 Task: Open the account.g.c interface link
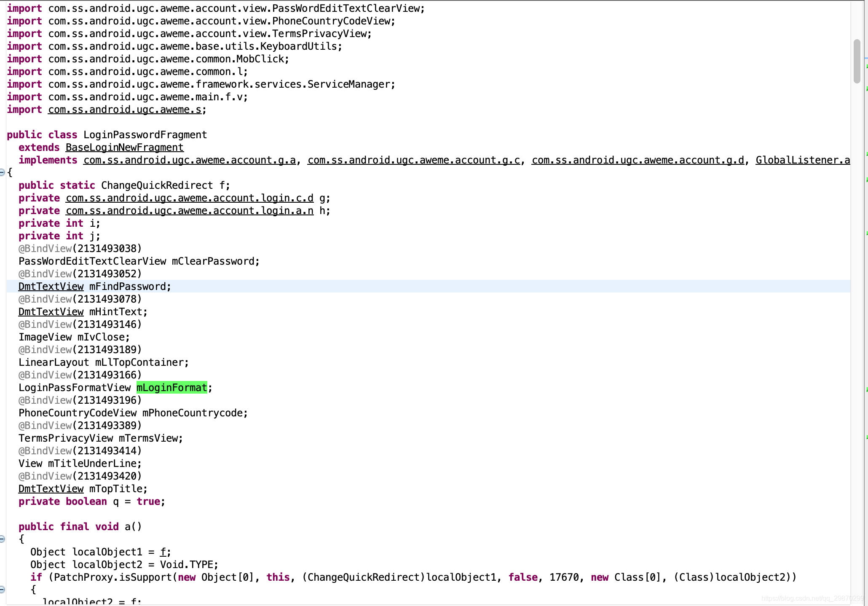point(413,160)
